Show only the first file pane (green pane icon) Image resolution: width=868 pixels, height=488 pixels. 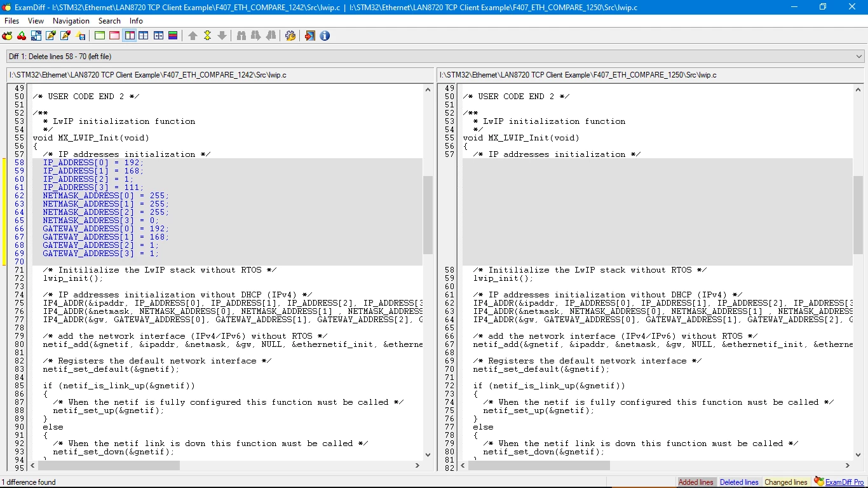(x=100, y=36)
